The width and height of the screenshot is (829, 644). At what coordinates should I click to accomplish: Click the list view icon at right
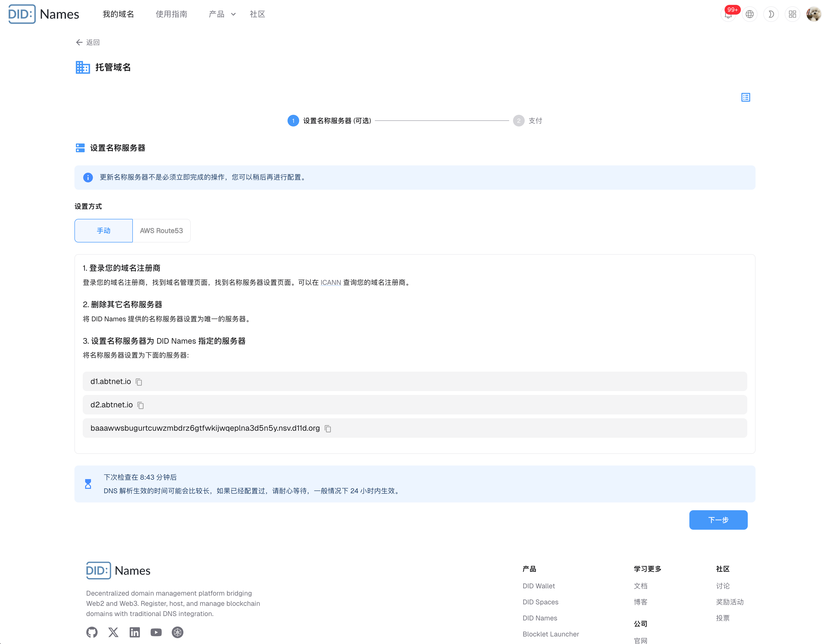[746, 98]
